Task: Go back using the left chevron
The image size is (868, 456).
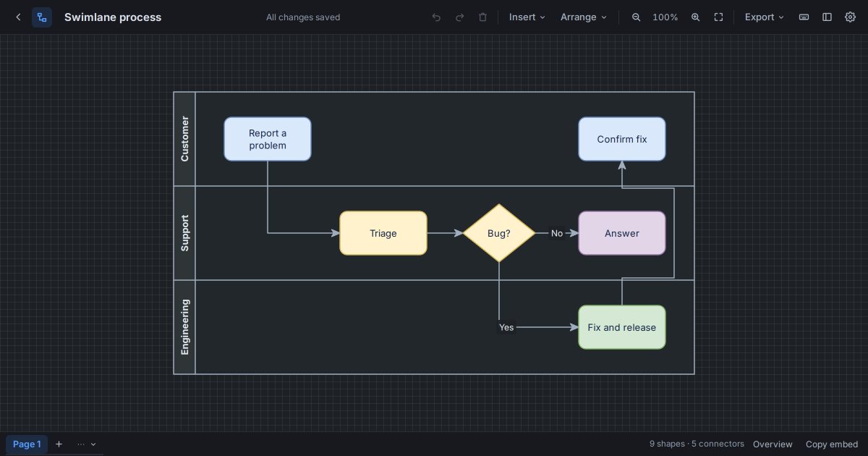Action: [19, 17]
